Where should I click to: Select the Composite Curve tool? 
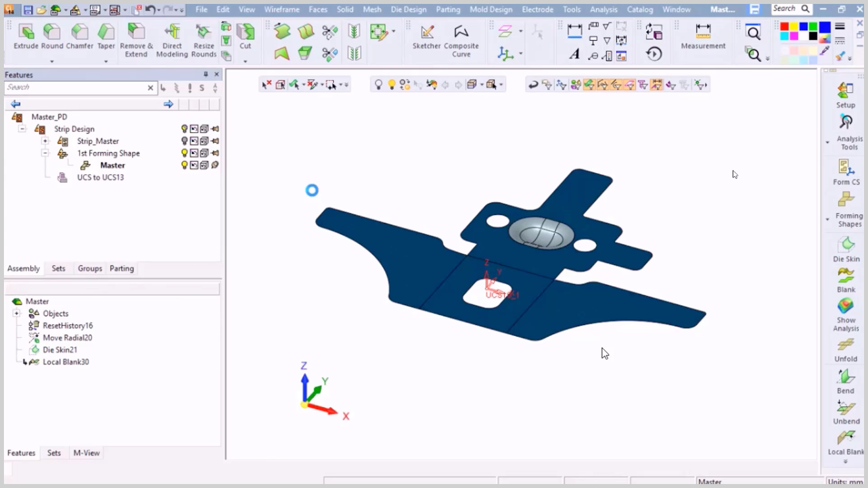pyautogui.click(x=461, y=41)
